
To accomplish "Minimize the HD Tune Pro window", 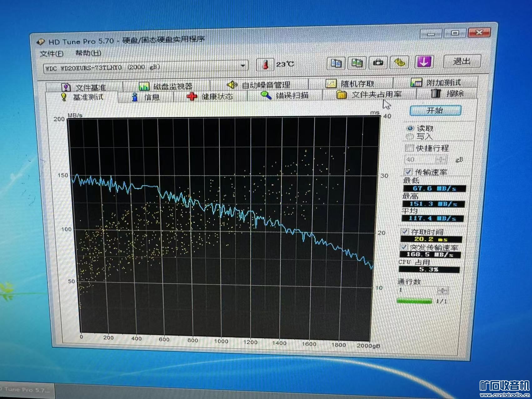I will pos(431,34).
